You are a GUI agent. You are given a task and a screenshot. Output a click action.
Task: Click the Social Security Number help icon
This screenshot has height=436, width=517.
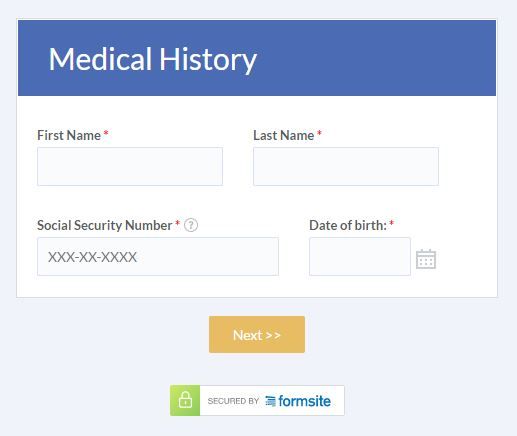[x=191, y=225]
